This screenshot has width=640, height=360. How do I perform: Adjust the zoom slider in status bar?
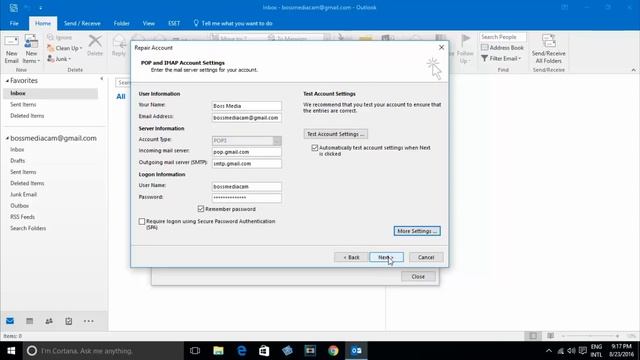(590, 336)
